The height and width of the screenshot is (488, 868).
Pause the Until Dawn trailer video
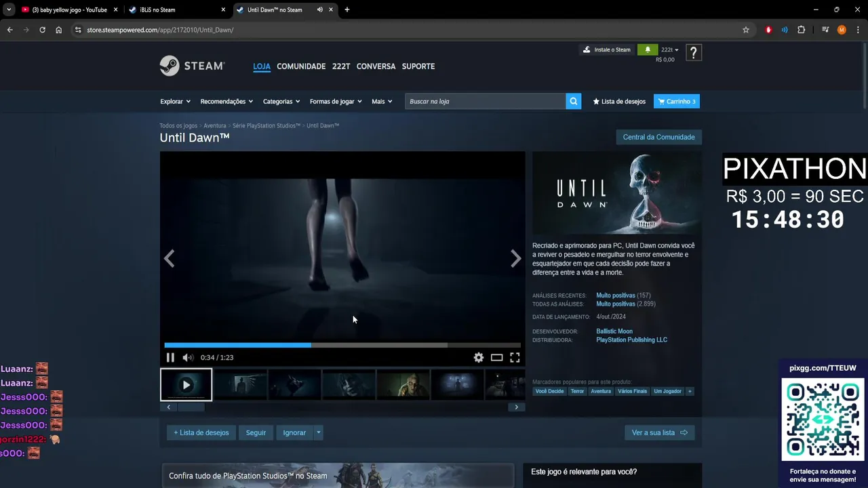[x=170, y=358]
